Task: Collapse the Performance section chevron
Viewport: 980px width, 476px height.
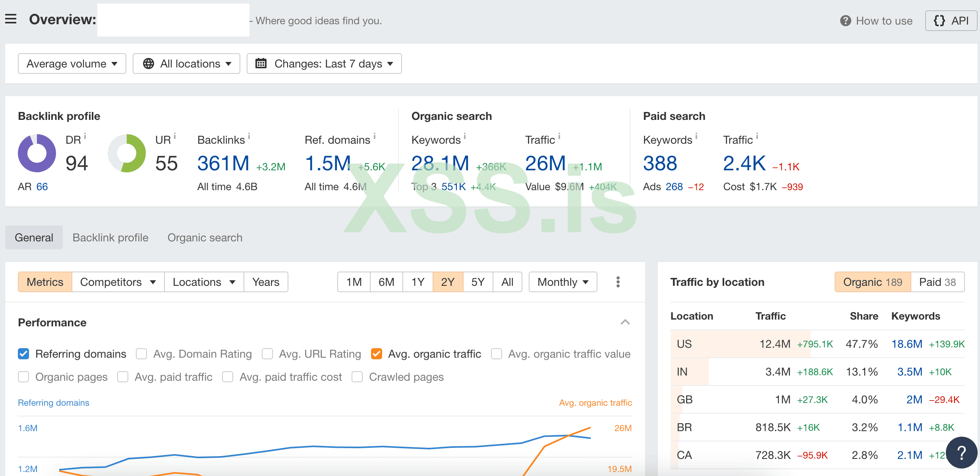Action: tap(625, 322)
